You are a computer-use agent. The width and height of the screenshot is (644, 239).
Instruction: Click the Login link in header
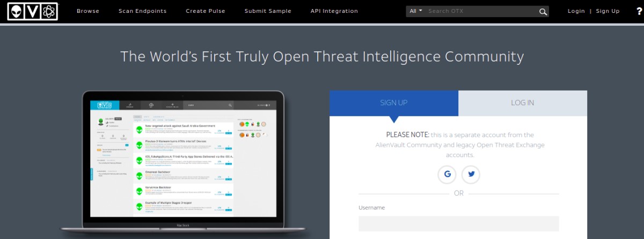coord(576,11)
